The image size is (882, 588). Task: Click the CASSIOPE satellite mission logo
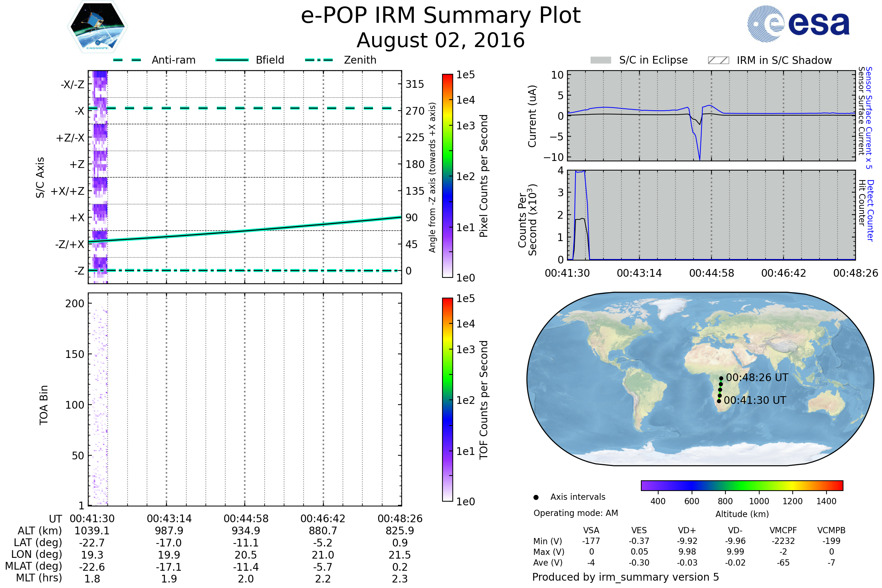click(x=97, y=27)
